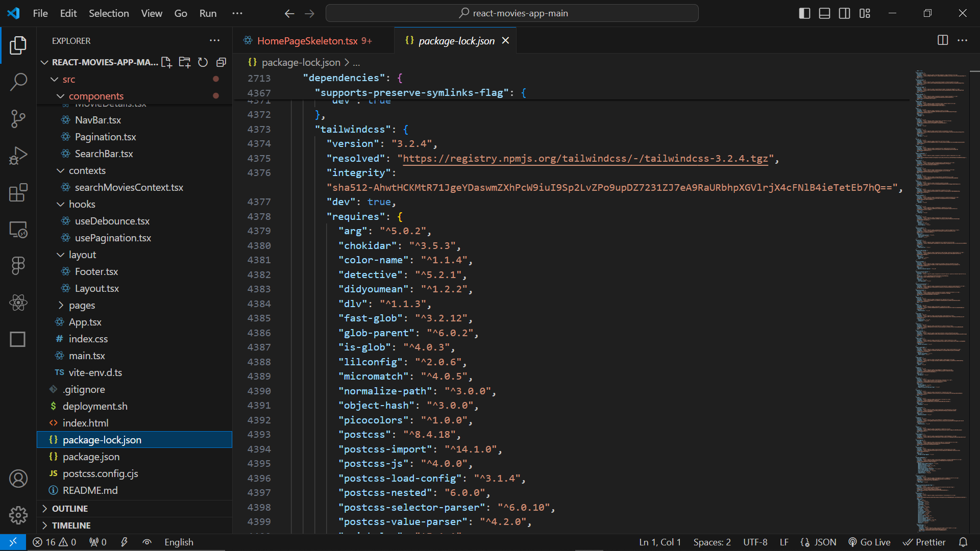Click Go Live in status bar
Screen dimensions: 980x551
click(x=869, y=542)
